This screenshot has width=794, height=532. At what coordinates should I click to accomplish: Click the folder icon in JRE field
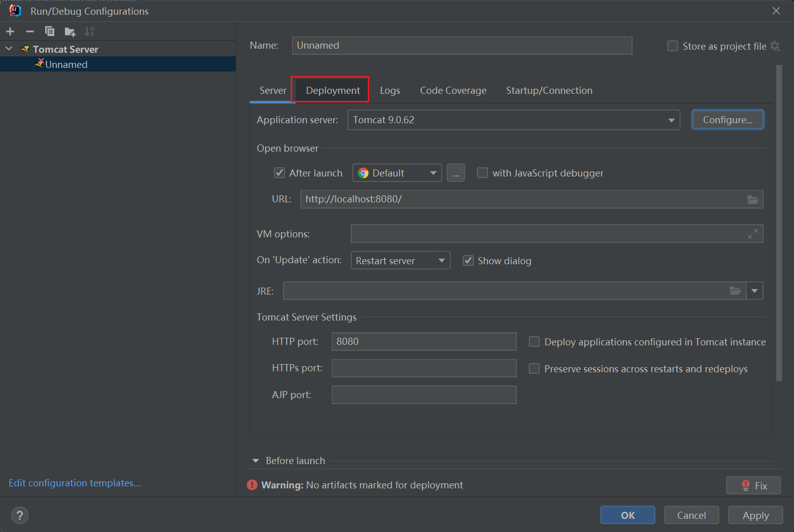point(735,291)
